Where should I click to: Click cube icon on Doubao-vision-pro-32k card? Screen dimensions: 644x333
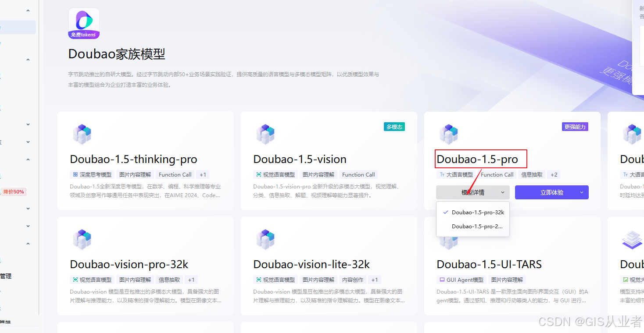click(x=82, y=239)
